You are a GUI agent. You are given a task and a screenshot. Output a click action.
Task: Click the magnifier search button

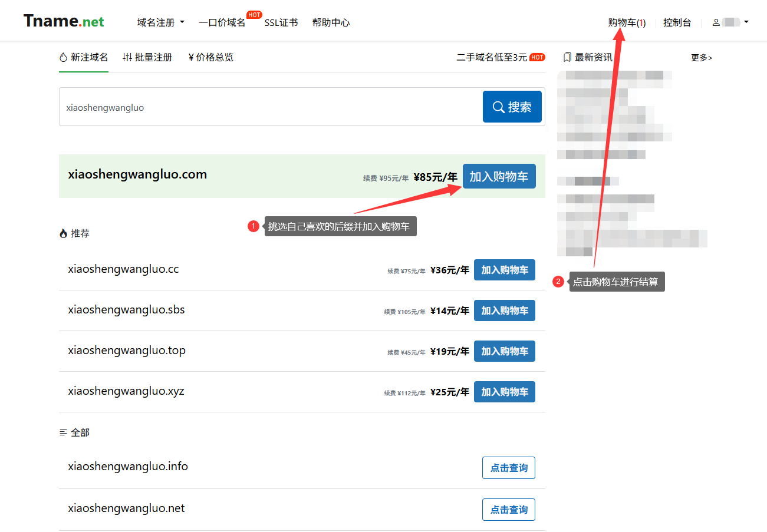pos(512,107)
